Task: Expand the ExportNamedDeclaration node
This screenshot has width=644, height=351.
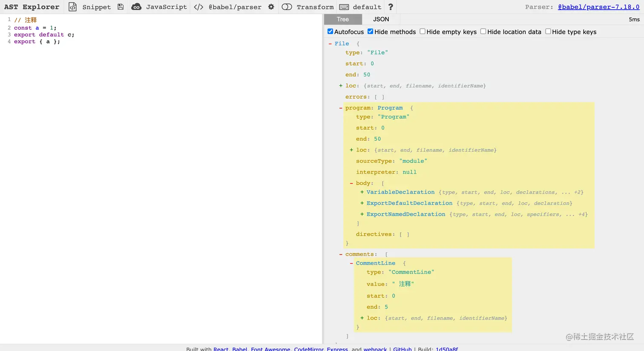Action: point(362,214)
